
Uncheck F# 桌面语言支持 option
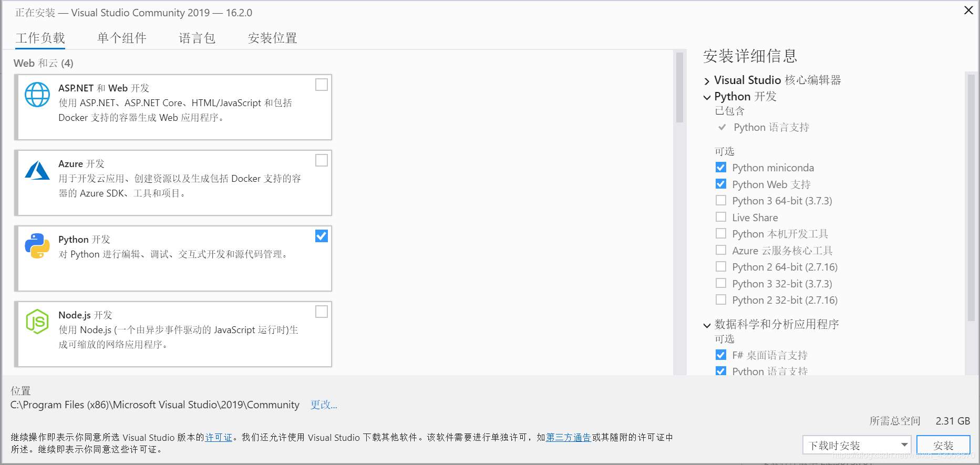coord(721,355)
